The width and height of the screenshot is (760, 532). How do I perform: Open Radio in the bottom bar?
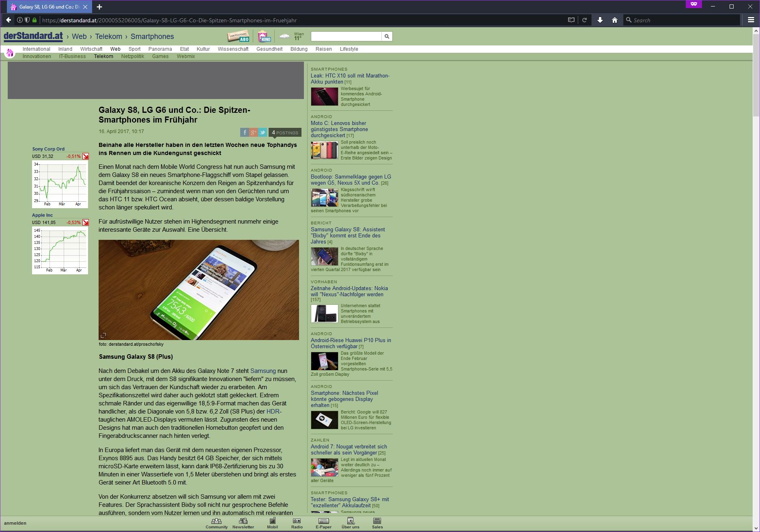(x=297, y=523)
